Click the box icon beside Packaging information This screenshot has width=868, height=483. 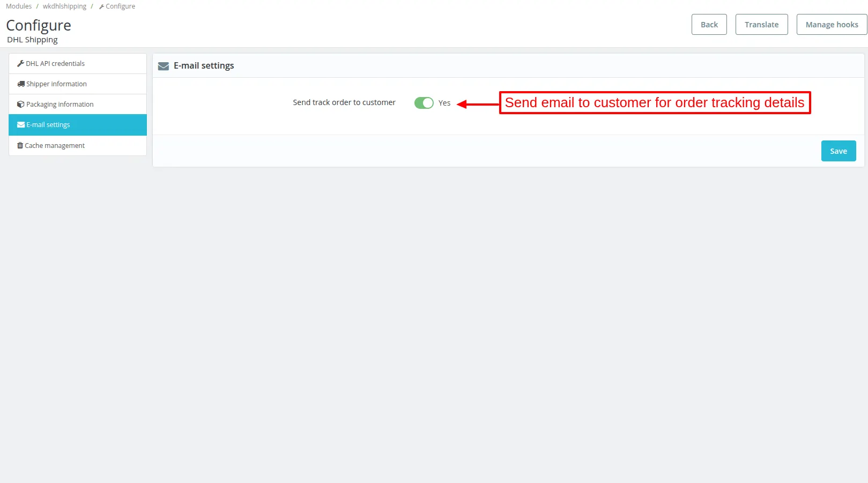[x=21, y=104]
